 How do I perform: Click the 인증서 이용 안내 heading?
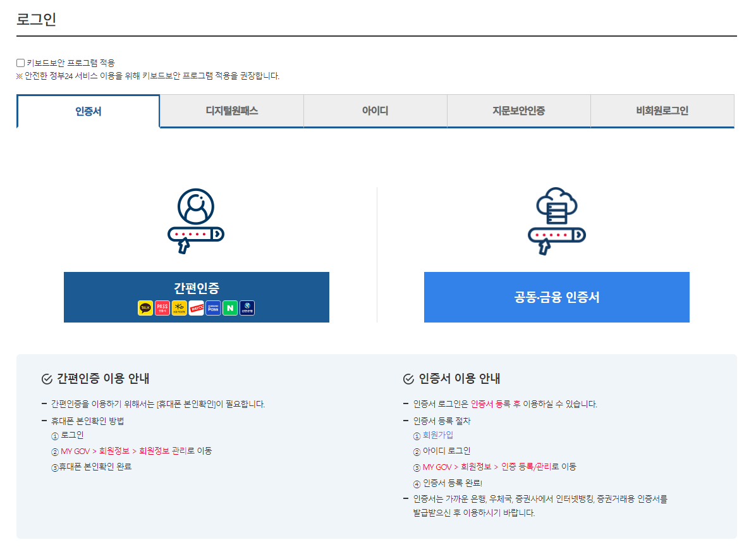(x=459, y=378)
